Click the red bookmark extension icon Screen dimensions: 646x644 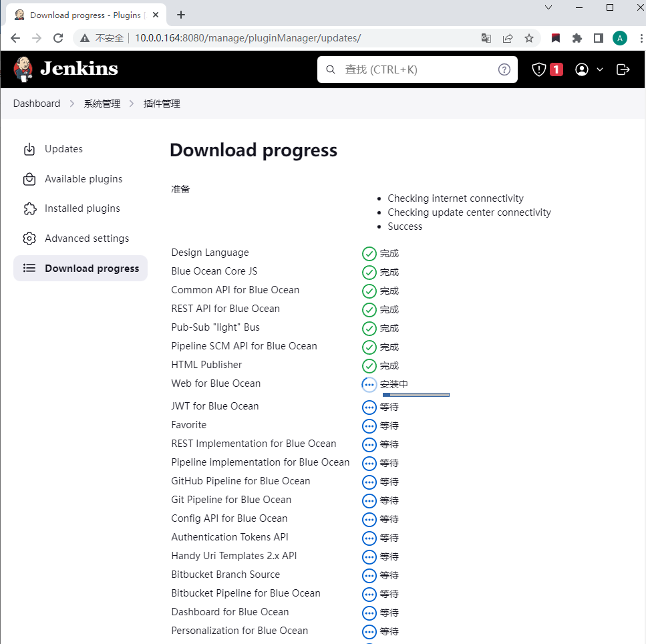click(556, 38)
